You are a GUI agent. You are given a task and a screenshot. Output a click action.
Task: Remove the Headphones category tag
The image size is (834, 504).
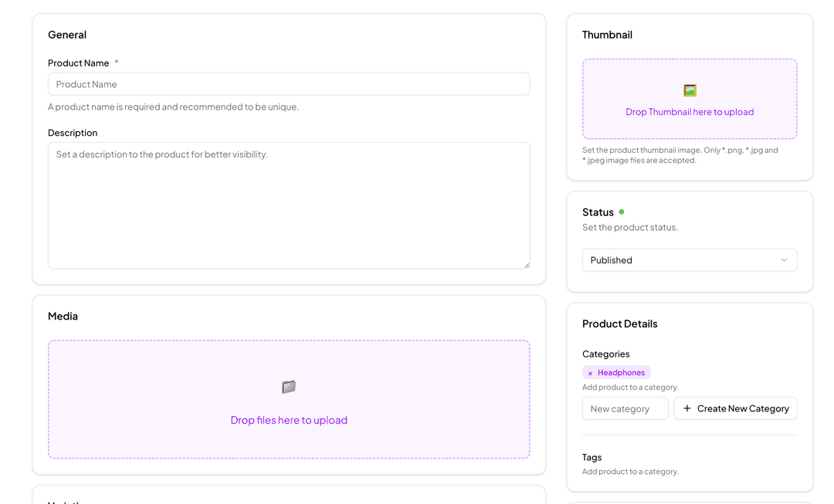[x=590, y=372]
